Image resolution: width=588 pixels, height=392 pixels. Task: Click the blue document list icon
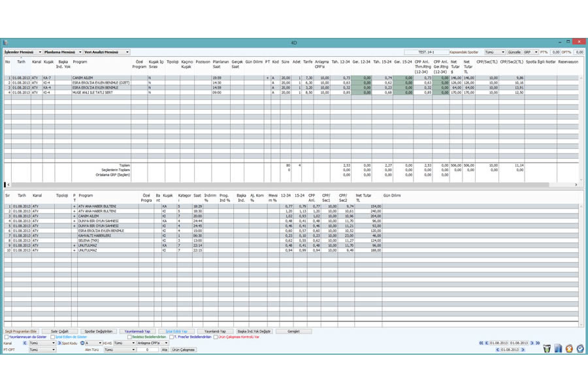click(558, 349)
